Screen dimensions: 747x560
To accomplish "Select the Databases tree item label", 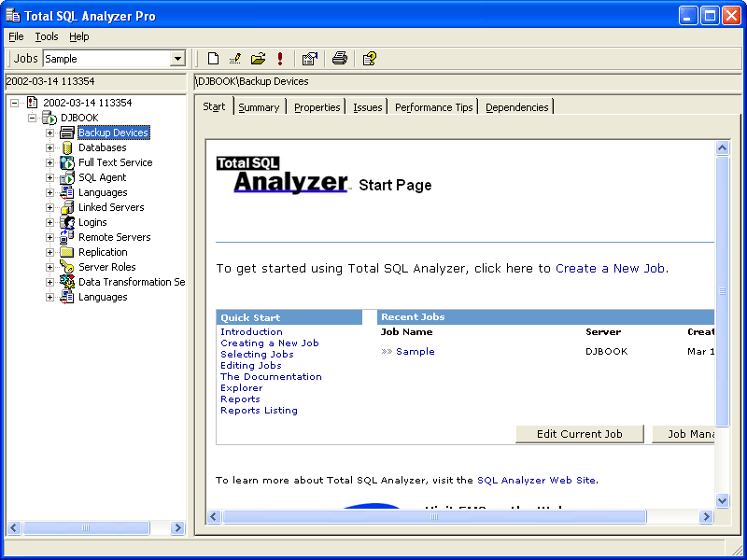I will [103, 147].
